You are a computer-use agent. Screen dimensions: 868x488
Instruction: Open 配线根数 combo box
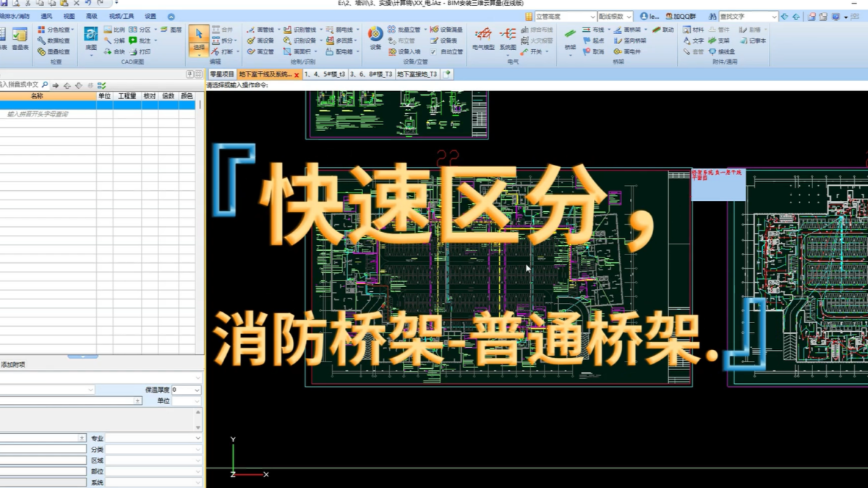pyautogui.click(x=616, y=16)
